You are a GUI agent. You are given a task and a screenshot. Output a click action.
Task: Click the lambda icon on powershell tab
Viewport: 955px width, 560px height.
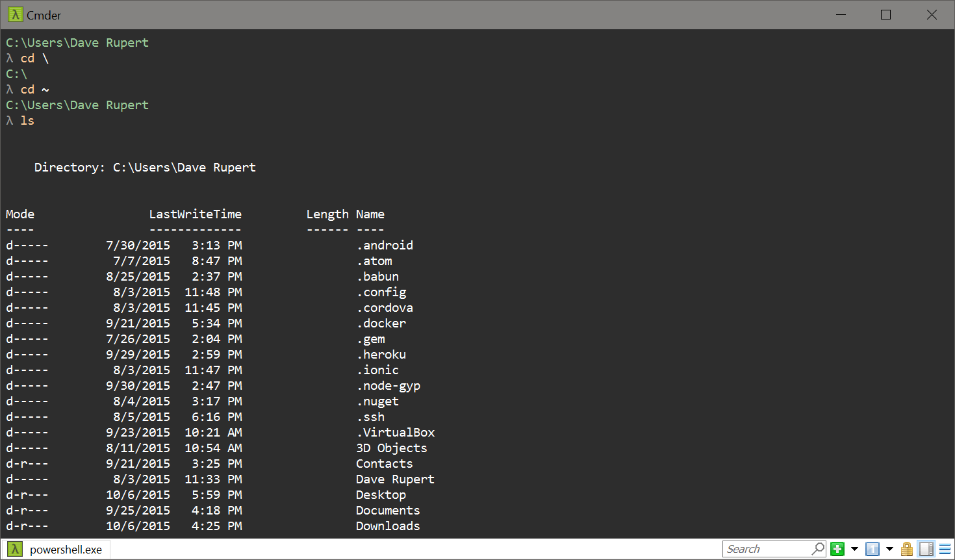(x=15, y=550)
